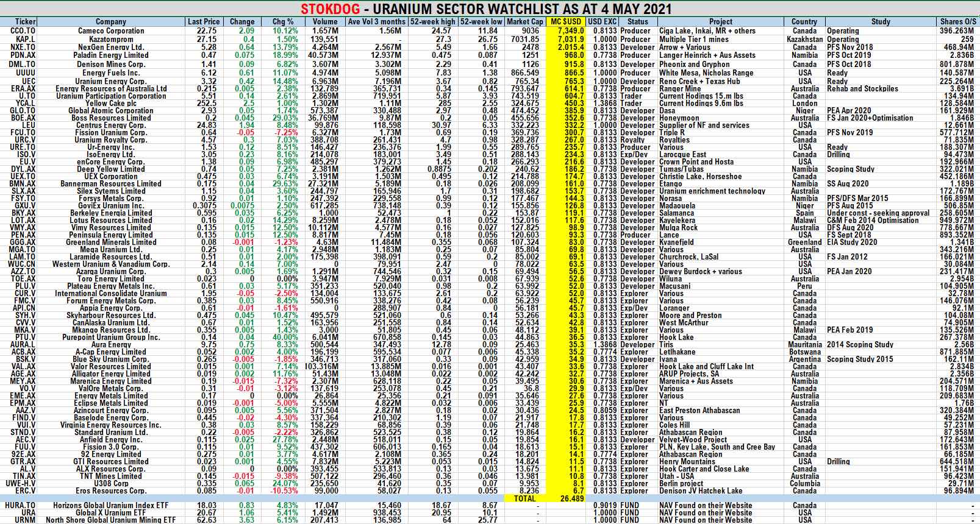
Task: Select the Shares O/S column header
Action: point(958,21)
